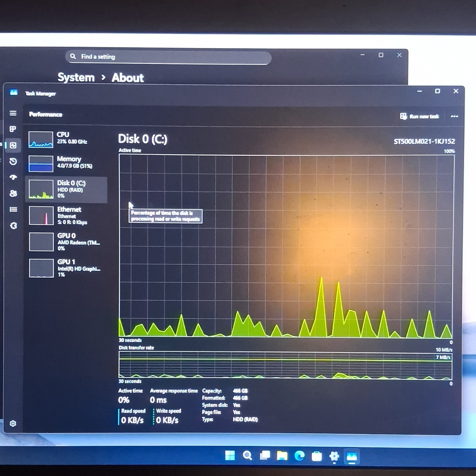Screen dimensions: 476x476
Task: Open the App history page icon
Action: point(13,161)
